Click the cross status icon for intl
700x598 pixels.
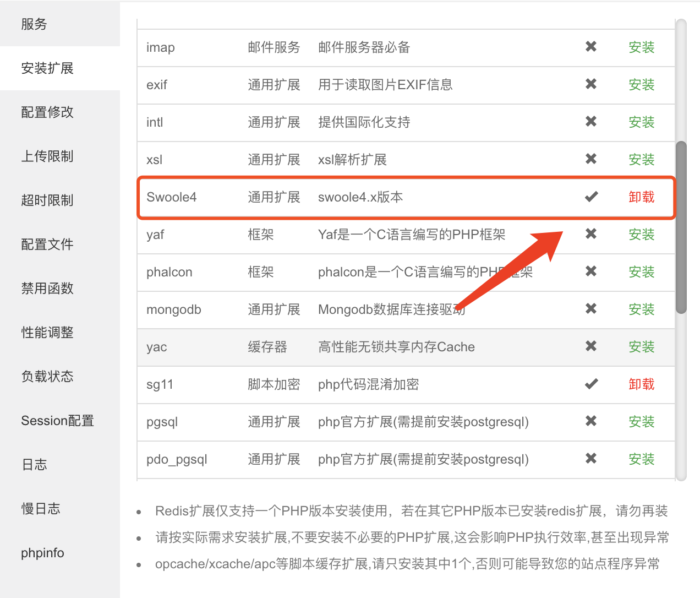point(591,122)
